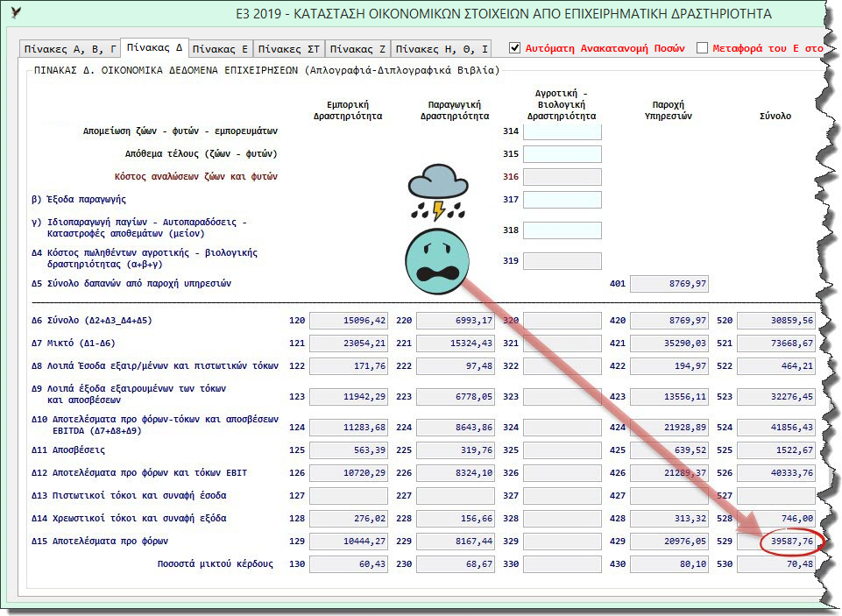
Task: Tick the Μεταφορά του Ε checkbox
Action: (702, 48)
